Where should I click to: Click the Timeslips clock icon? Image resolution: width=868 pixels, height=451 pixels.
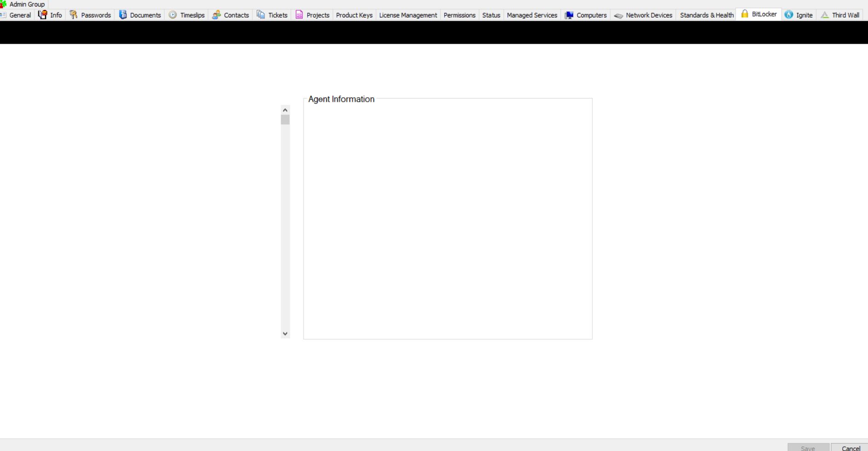[173, 15]
